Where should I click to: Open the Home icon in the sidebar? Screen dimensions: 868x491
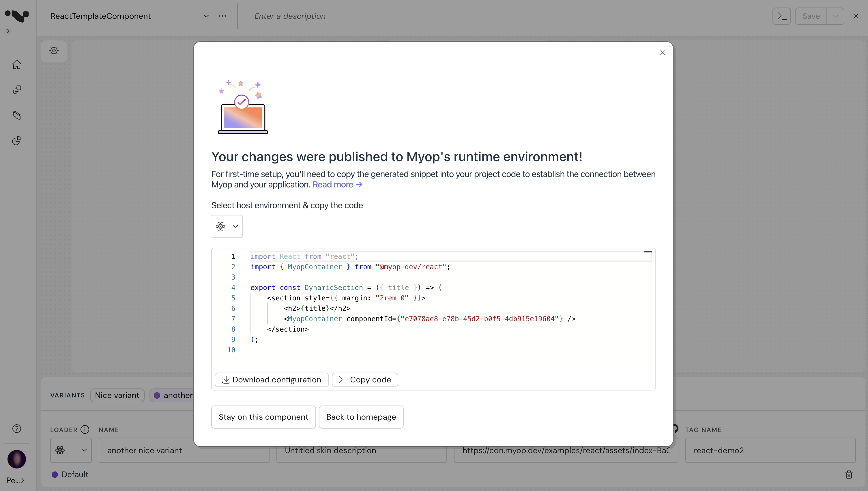[x=16, y=64]
